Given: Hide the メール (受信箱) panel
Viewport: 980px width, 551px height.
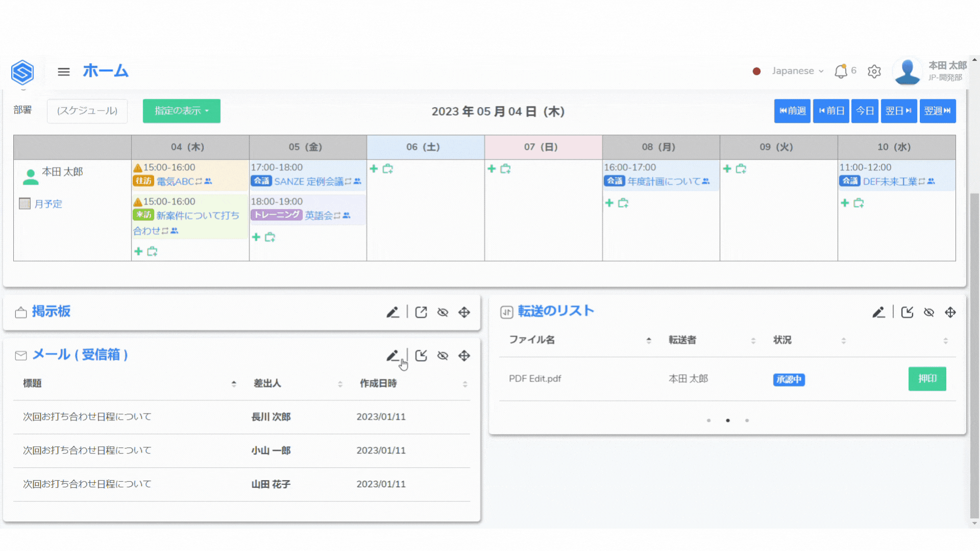Looking at the screenshot, I should pos(443,356).
